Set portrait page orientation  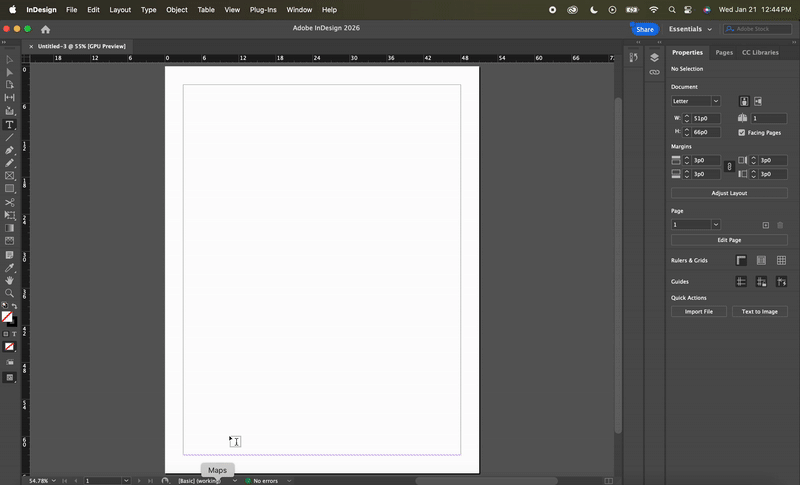click(x=744, y=101)
